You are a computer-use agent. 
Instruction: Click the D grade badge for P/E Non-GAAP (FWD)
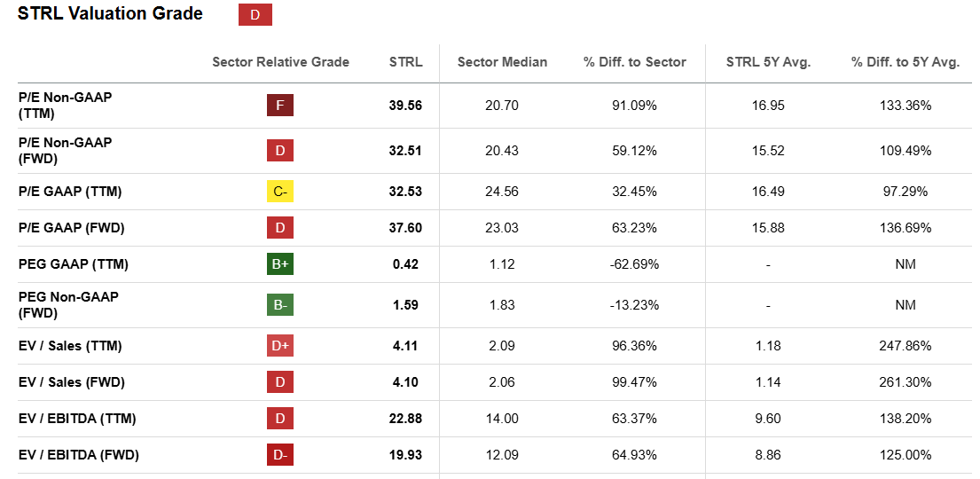click(x=280, y=151)
